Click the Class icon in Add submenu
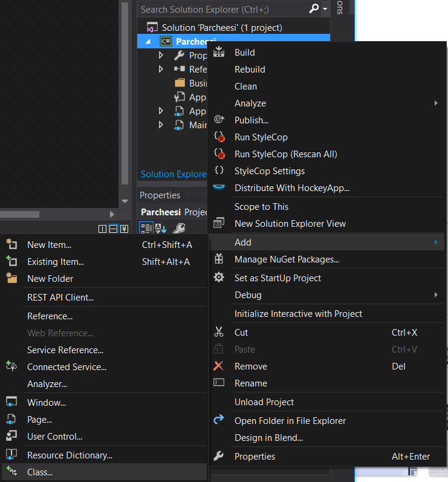The image size is (448, 482). tap(11, 472)
